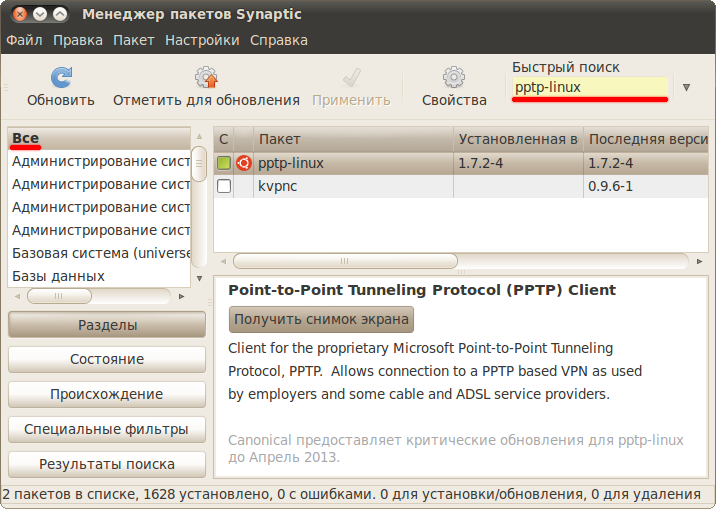Viewport: 716px width, 509px height.
Task: Select the pptp-linux package name
Action: pos(291,163)
